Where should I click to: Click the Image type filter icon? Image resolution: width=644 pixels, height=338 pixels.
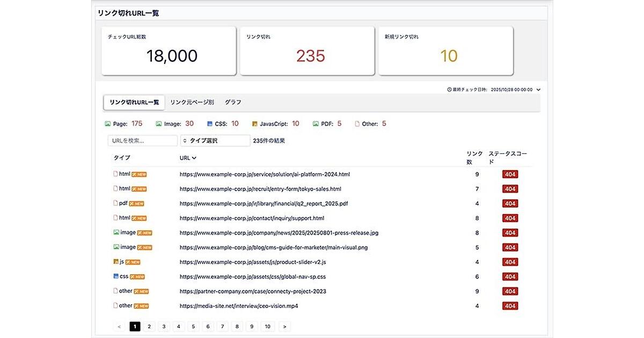[x=159, y=124]
